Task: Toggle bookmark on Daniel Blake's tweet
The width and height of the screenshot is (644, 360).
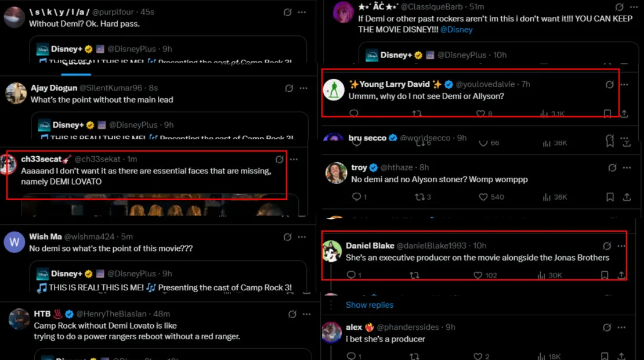Action: pyautogui.click(x=605, y=275)
